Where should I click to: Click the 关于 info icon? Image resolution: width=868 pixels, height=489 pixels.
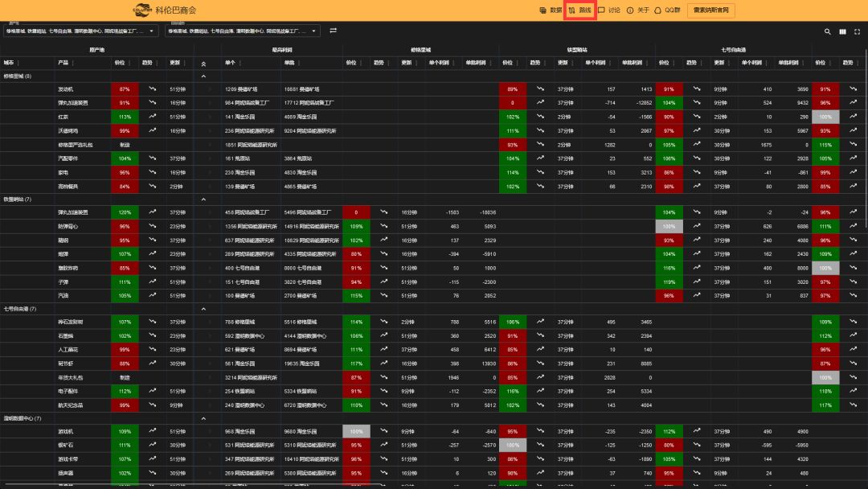click(630, 10)
